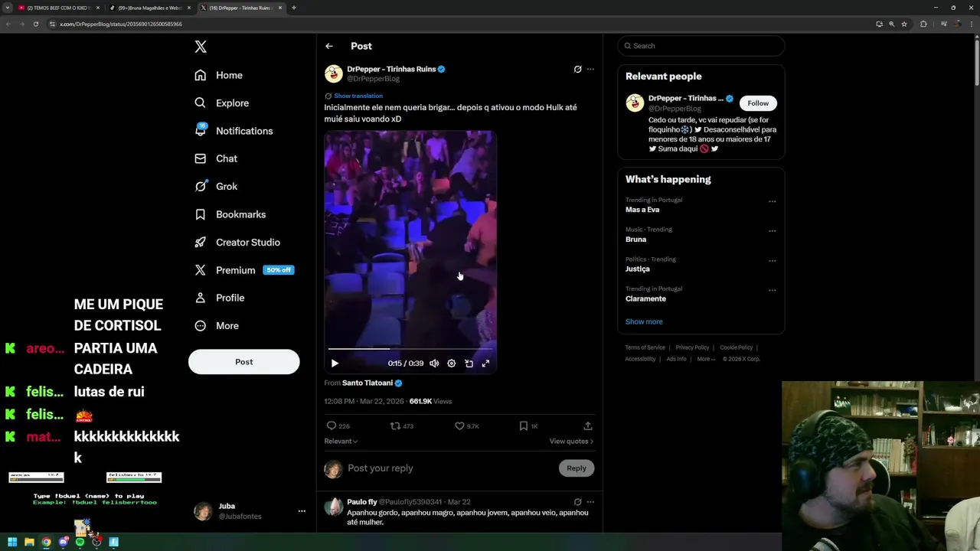The width and height of the screenshot is (980, 551).
Task: Open Chrome three-dot menu
Action: coord(971,24)
